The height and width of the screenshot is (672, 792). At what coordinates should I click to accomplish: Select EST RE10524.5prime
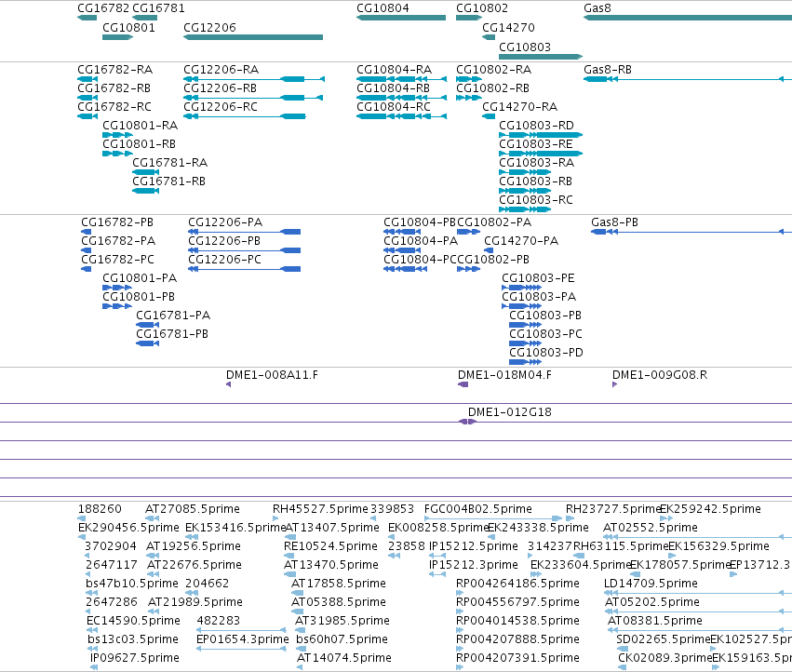click(x=289, y=556)
